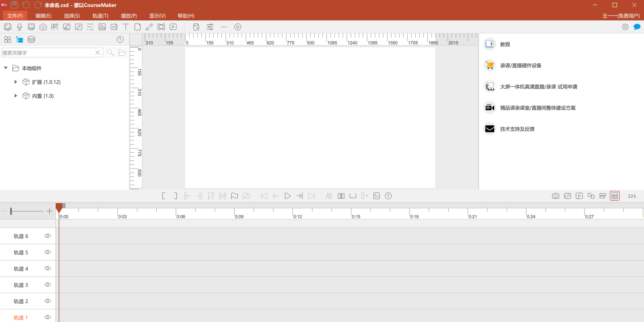644x322 pixels.
Task: Open the chat bubble feedback icon
Action: 637,27
